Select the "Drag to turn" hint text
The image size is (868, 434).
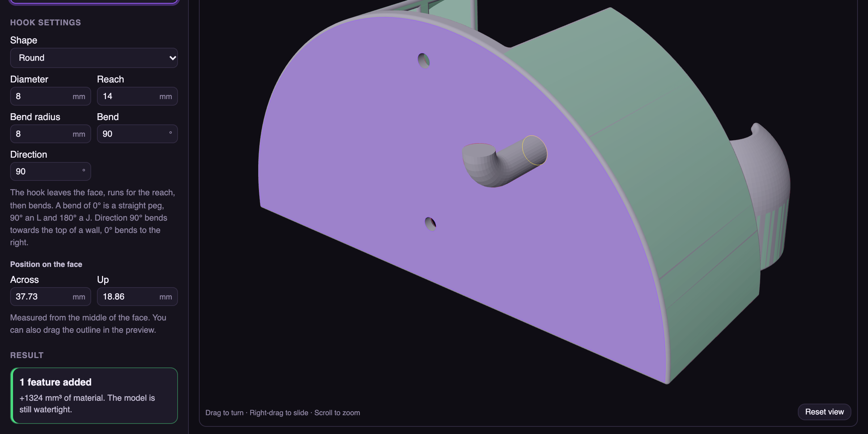pyautogui.click(x=224, y=413)
